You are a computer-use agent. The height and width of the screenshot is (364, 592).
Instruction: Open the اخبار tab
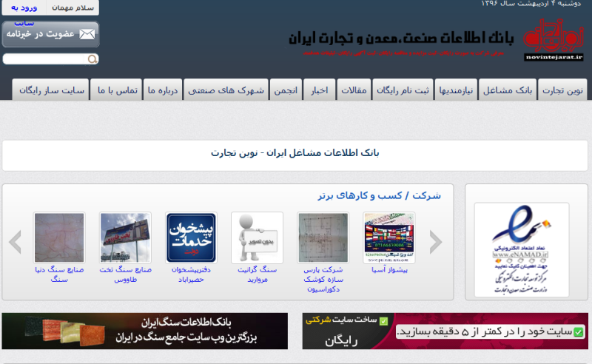pos(320,90)
